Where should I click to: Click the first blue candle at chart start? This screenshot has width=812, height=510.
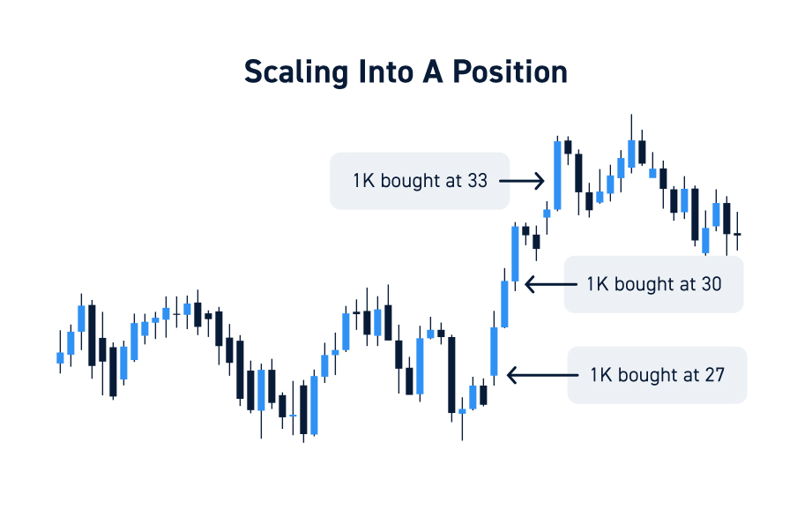60,357
